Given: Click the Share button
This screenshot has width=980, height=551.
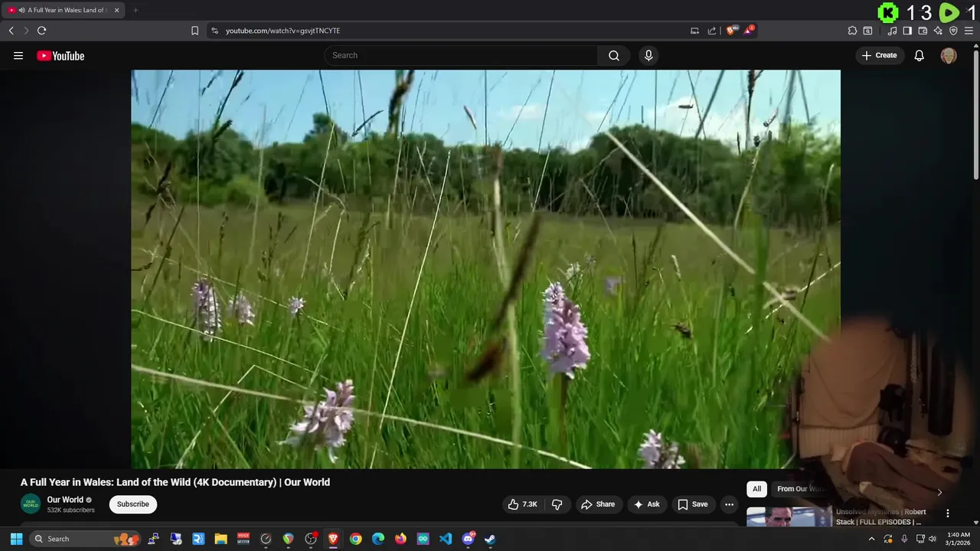Looking at the screenshot, I should [x=598, y=504].
